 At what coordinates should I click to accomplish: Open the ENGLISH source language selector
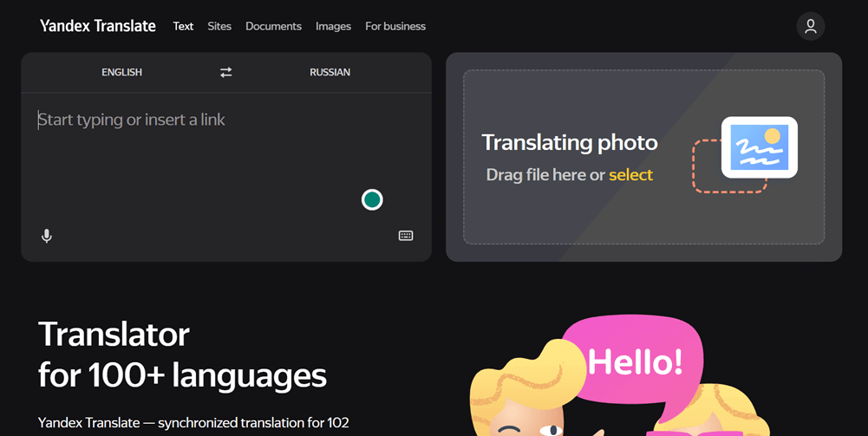[x=121, y=72]
